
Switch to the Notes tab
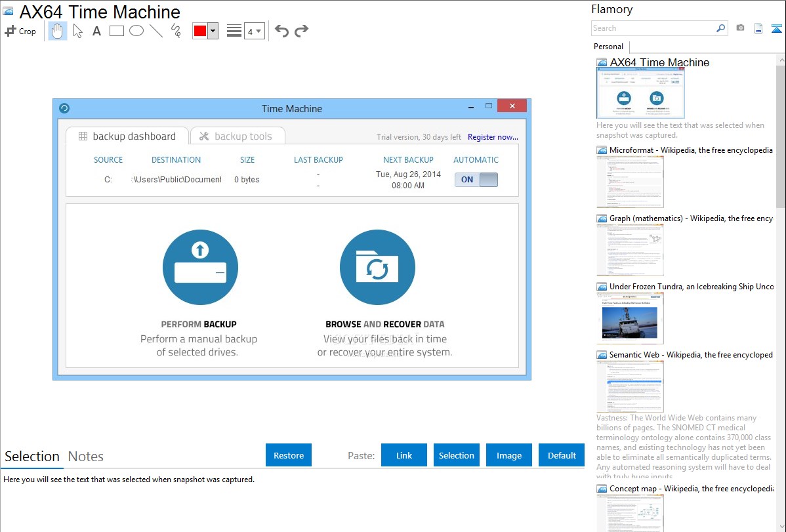click(86, 457)
